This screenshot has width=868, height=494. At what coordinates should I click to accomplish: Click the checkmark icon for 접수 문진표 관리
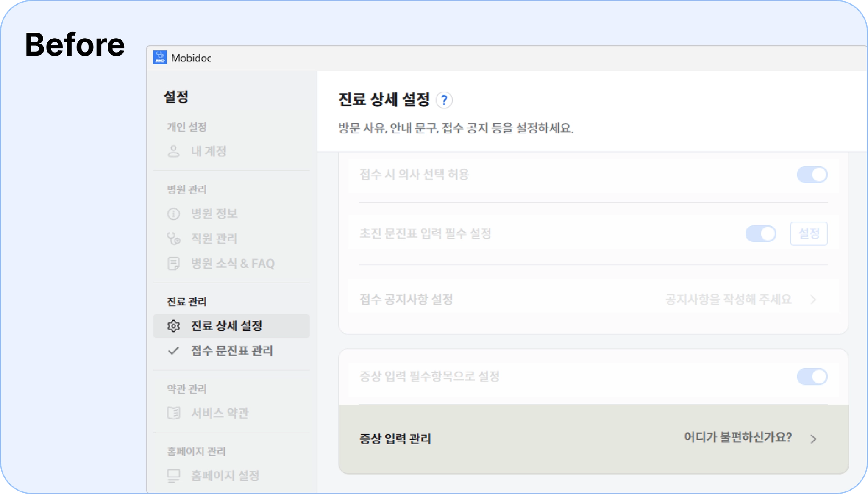(173, 351)
